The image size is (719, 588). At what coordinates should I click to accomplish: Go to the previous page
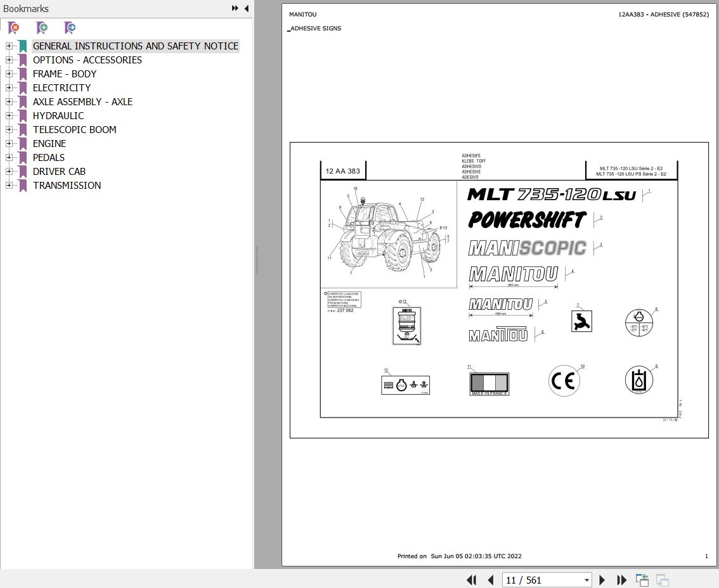click(491, 580)
